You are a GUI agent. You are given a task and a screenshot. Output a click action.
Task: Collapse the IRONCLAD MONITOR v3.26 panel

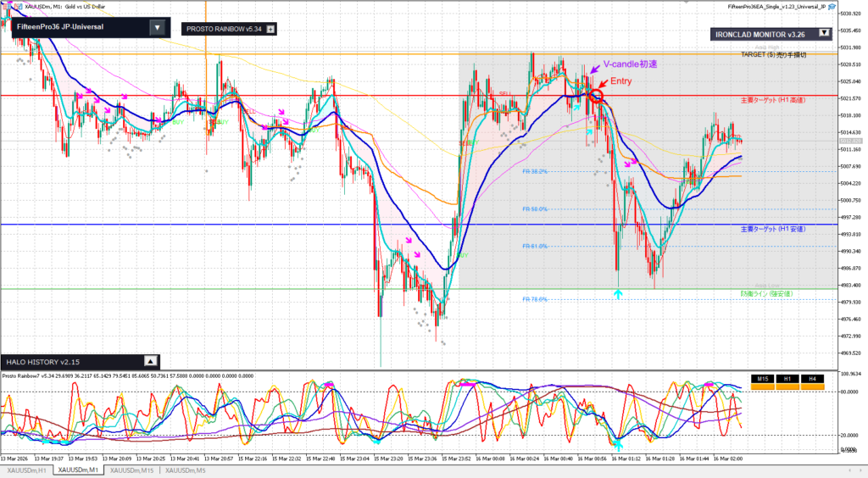(x=823, y=34)
